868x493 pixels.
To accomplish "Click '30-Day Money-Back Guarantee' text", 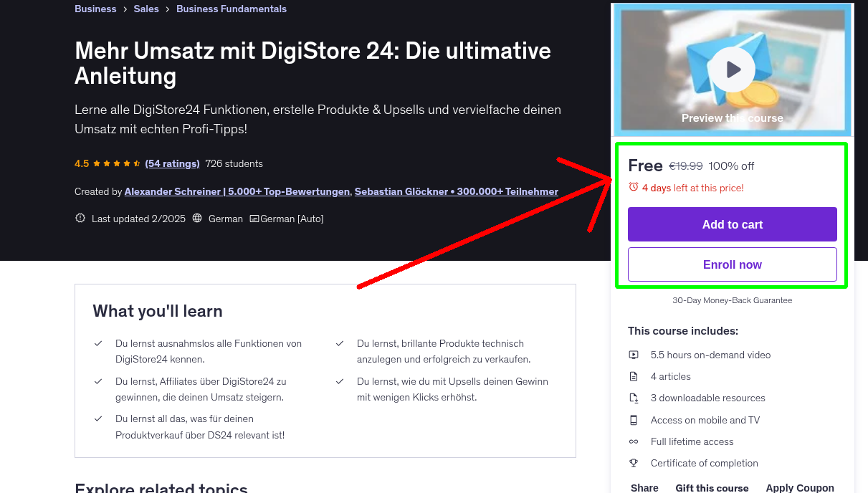I will click(x=733, y=300).
